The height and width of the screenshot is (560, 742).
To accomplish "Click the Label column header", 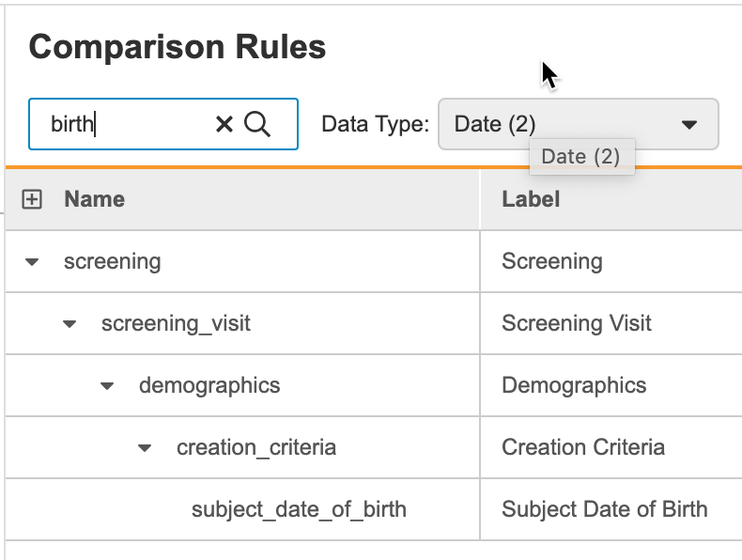I will tap(531, 199).
